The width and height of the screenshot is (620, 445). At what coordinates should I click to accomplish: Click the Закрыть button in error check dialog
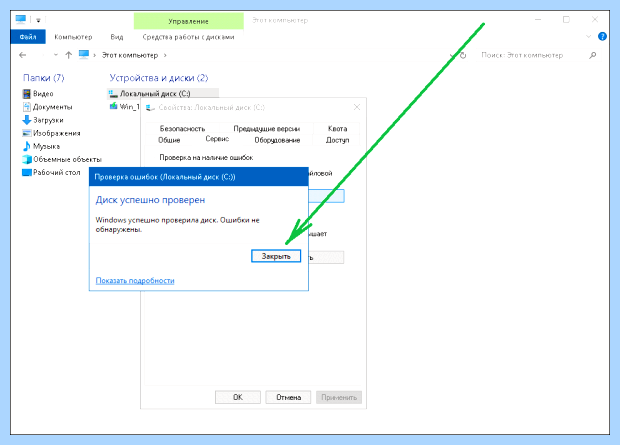click(276, 256)
